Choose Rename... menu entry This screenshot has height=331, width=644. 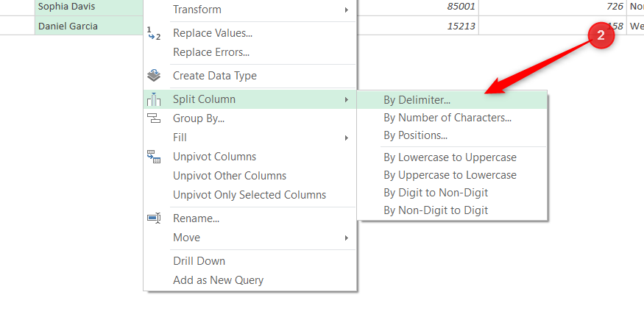[x=250, y=218]
